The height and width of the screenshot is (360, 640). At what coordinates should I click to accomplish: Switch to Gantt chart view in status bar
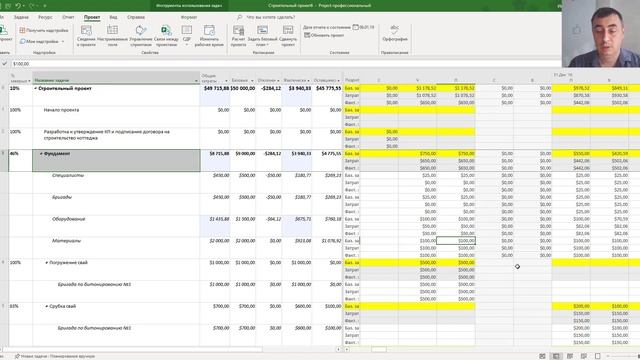(542, 356)
